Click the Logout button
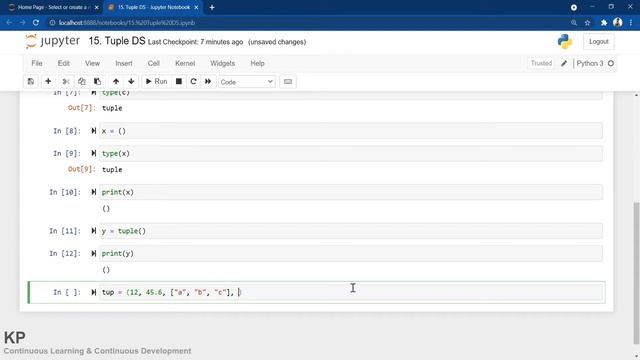Viewport: 640px width, 360px height. pos(599,42)
